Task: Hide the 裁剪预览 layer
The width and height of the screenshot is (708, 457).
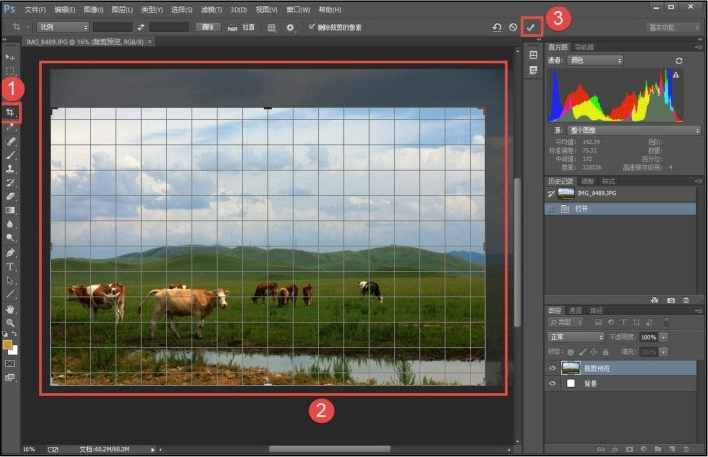Action: (551, 368)
